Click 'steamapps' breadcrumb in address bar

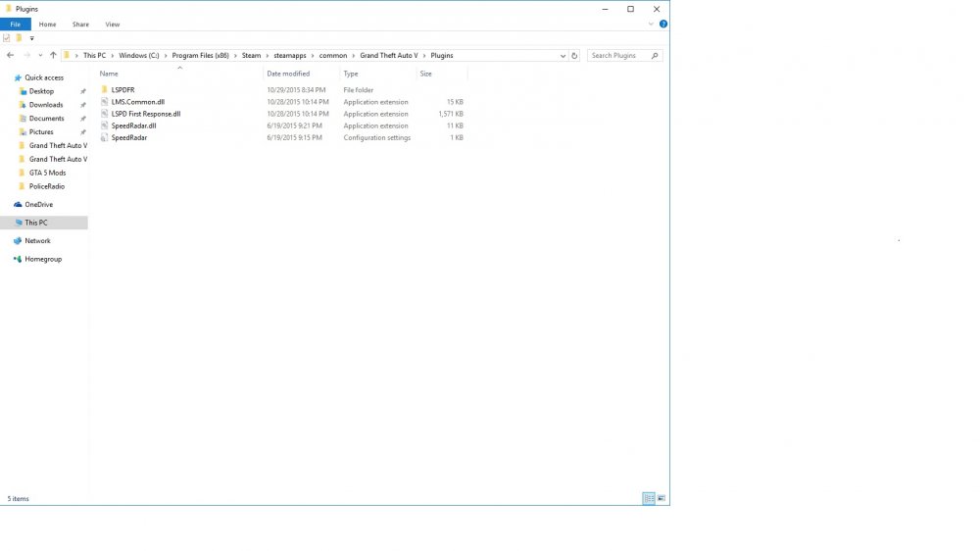tap(290, 56)
